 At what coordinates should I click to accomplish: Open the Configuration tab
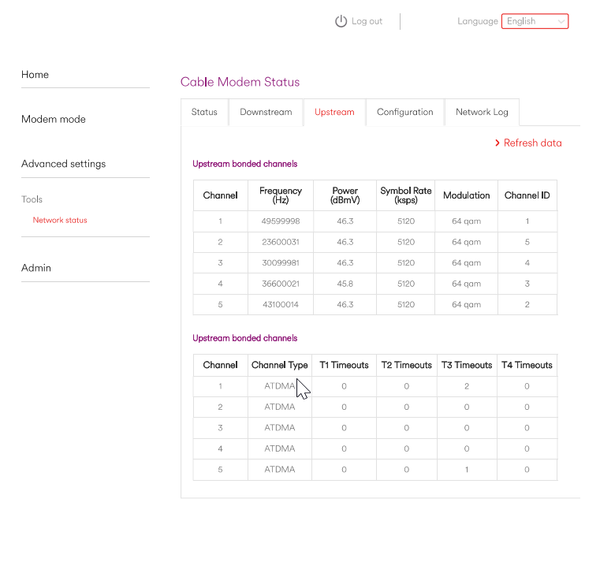coord(405,112)
